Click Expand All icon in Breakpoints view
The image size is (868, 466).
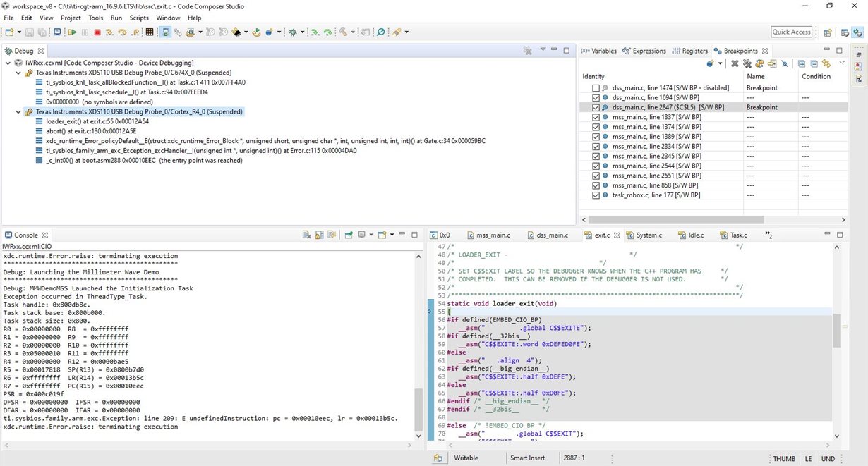802,63
